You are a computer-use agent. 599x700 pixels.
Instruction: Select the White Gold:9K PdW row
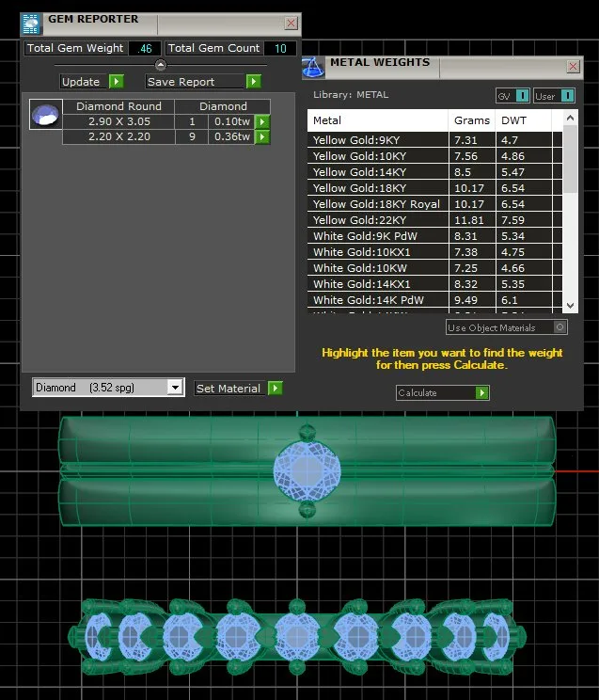tap(434, 236)
